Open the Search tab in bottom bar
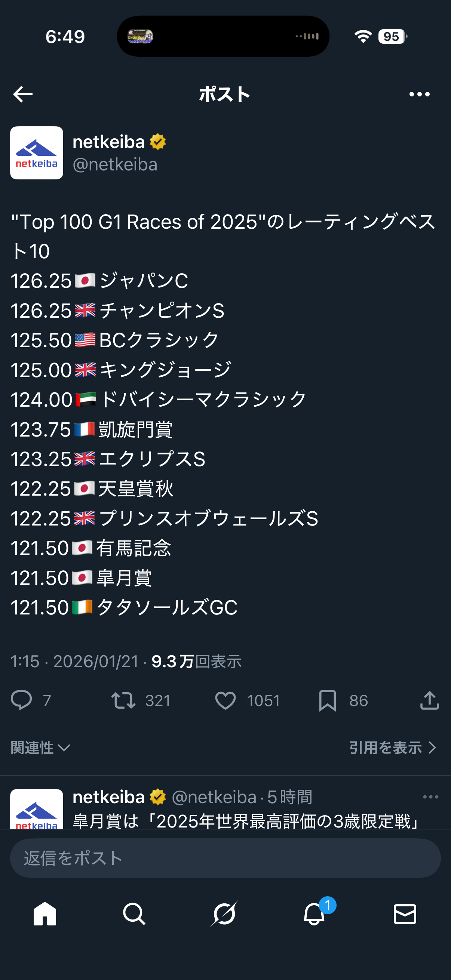 point(134,914)
